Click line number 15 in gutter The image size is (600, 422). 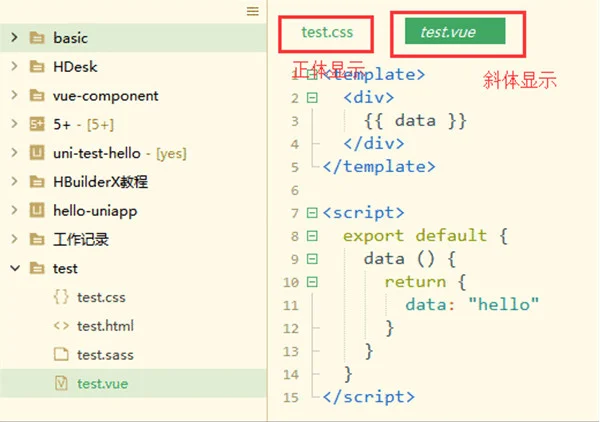click(x=290, y=397)
